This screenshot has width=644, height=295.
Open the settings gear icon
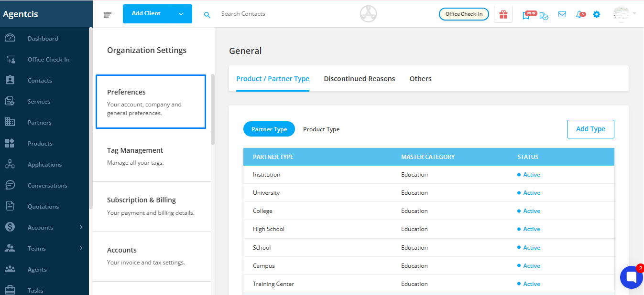point(597,14)
